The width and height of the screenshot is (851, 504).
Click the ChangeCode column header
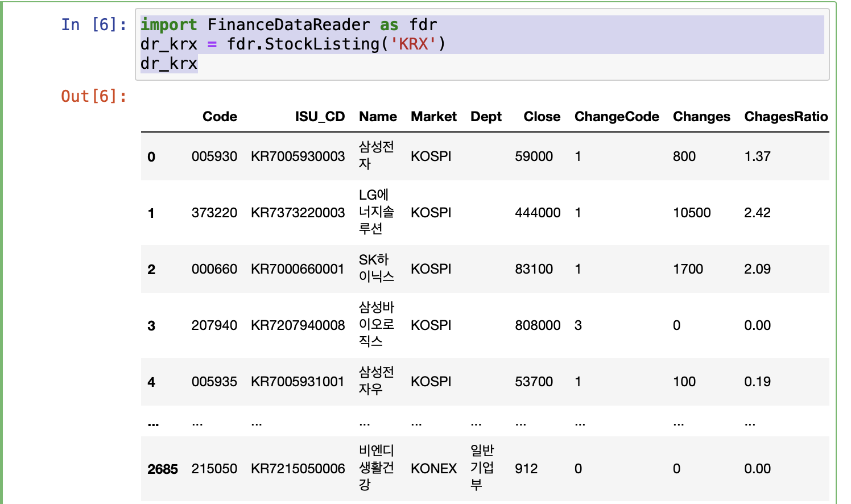pyautogui.click(x=617, y=117)
